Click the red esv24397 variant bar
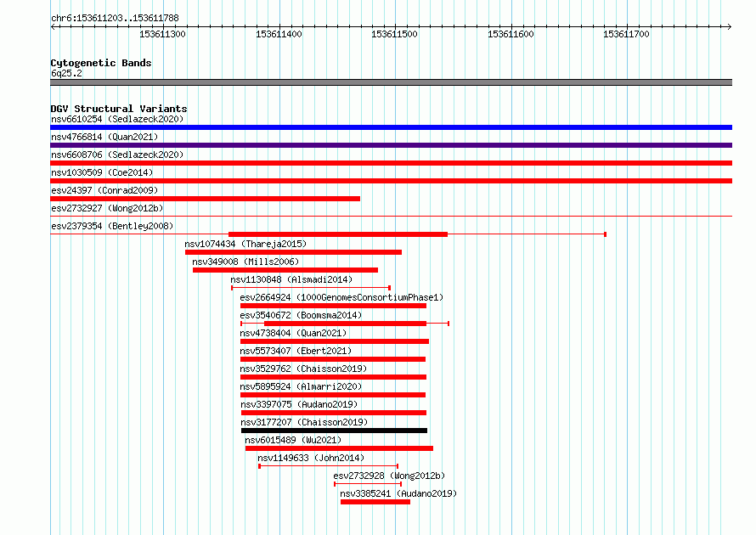Screen dimensions: 756x535 [205, 199]
